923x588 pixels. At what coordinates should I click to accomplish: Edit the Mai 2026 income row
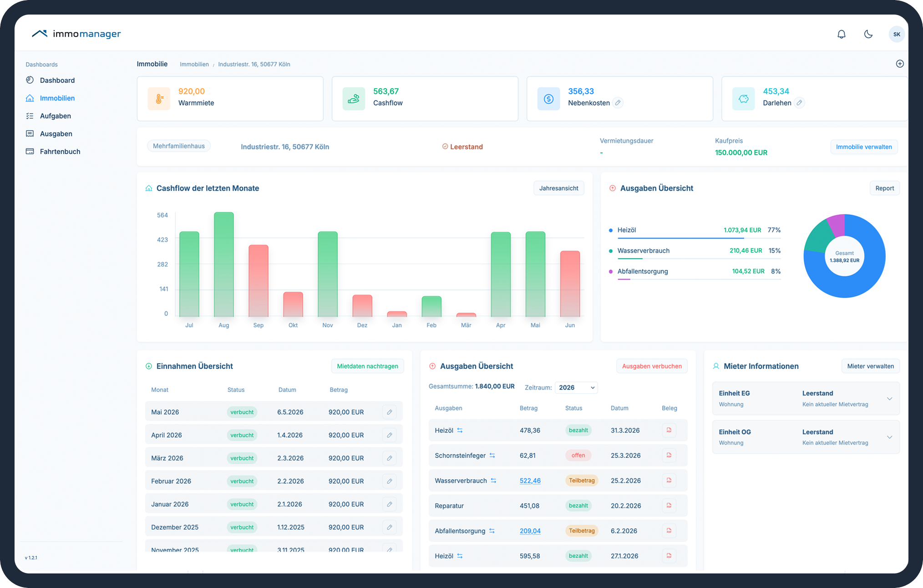coord(390,412)
